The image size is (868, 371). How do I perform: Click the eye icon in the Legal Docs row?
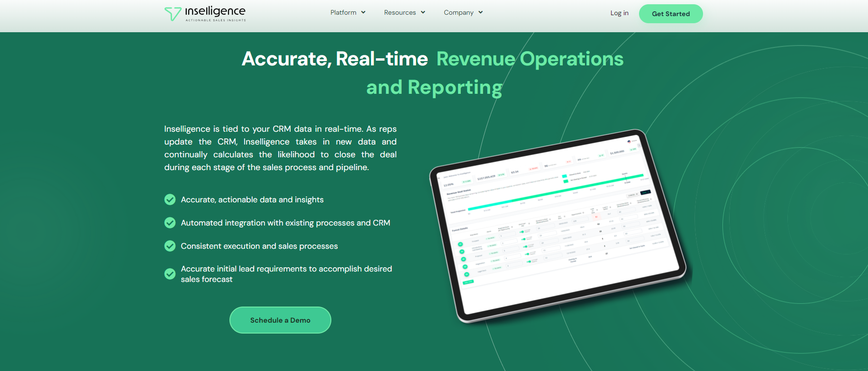[467, 274]
